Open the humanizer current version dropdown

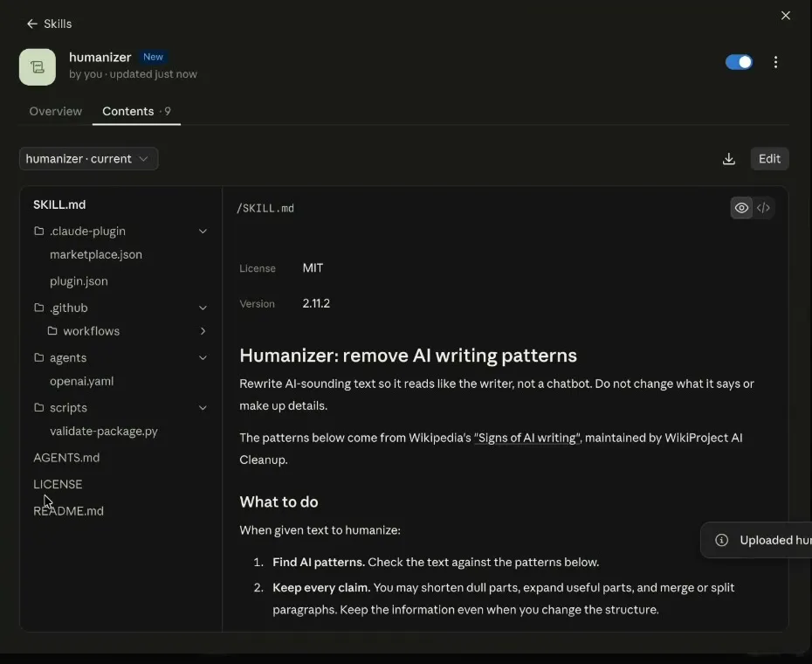tap(88, 159)
